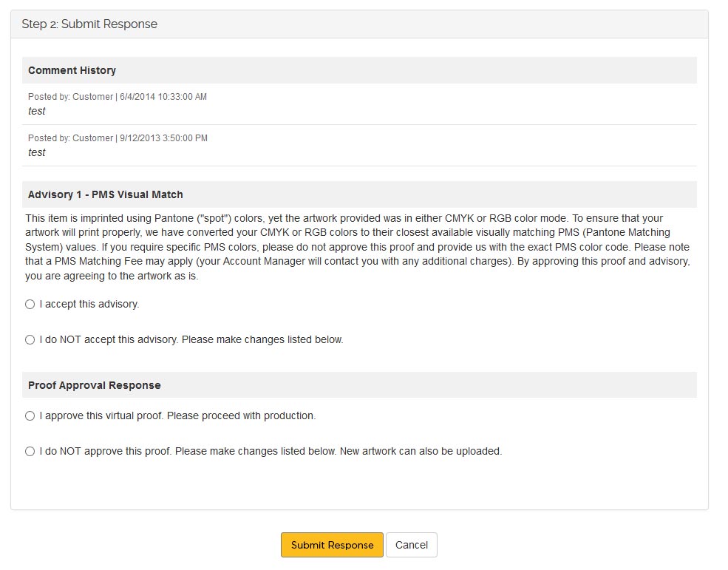
Task: Select 'I approve this virtual proof' radio button
Action: pos(30,416)
